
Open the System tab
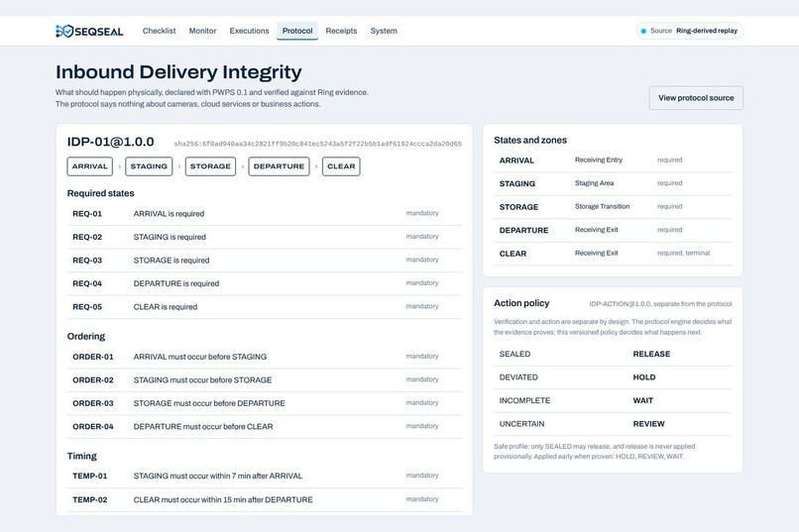[384, 31]
